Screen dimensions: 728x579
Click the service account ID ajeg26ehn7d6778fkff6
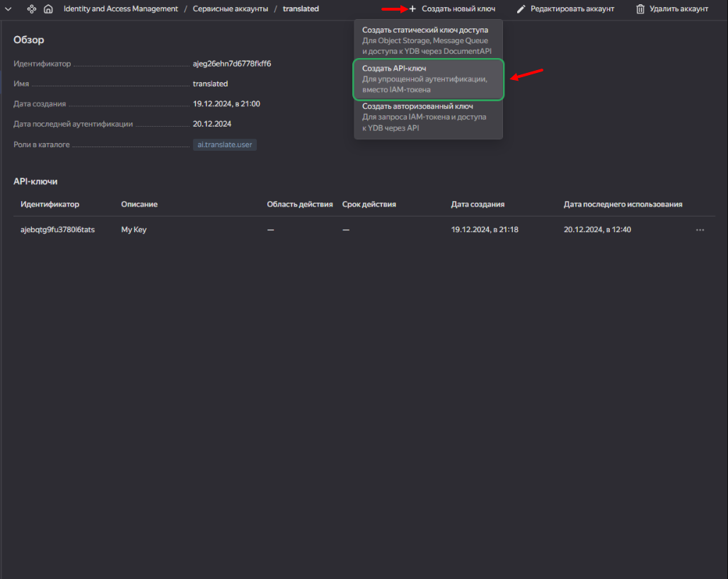pos(232,64)
